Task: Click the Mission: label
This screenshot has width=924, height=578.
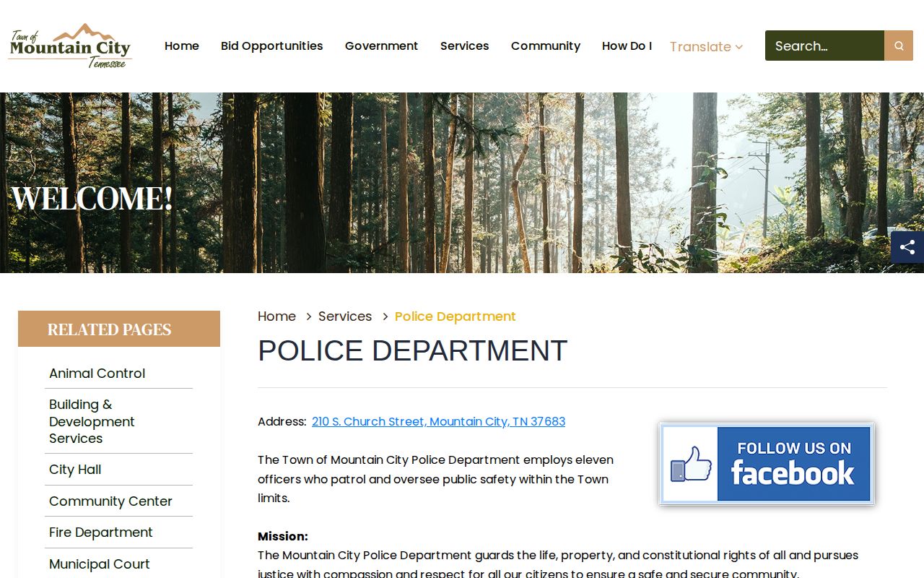Action: (283, 536)
